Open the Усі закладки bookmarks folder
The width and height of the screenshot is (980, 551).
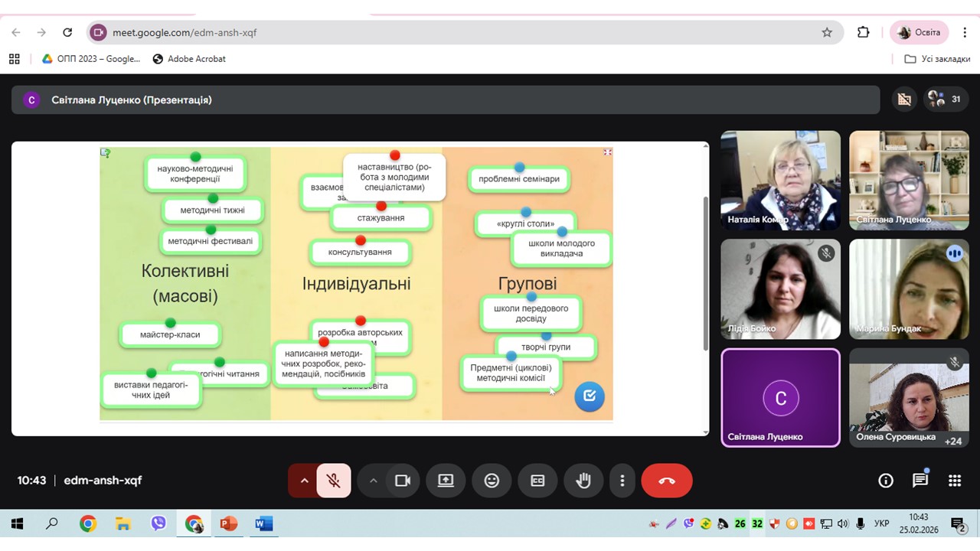pyautogui.click(x=937, y=59)
